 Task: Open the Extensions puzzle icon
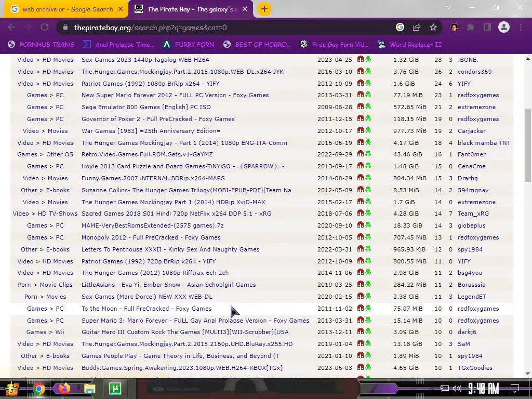point(471,28)
